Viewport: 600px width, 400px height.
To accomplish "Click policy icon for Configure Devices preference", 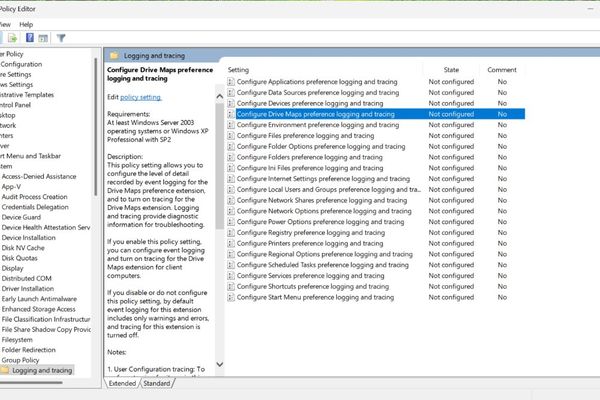I will (x=231, y=103).
